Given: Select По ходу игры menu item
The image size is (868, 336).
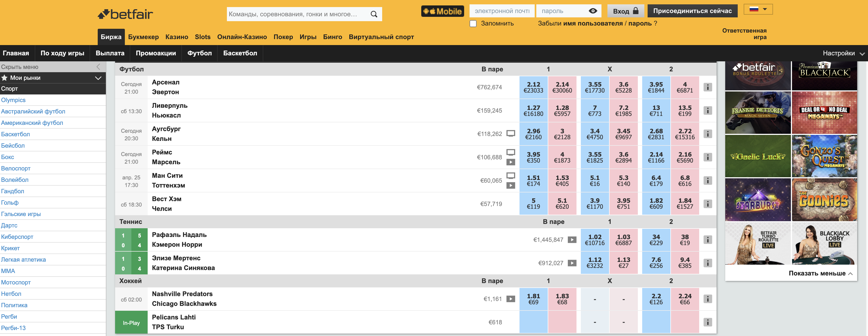Looking at the screenshot, I should coord(62,53).
